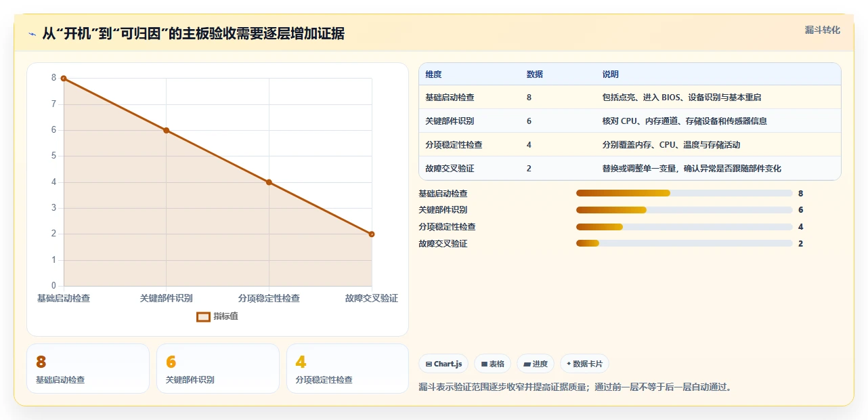Click the Chart.js tag
Viewport: 868px width, 420px height.
(x=443, y=364)
